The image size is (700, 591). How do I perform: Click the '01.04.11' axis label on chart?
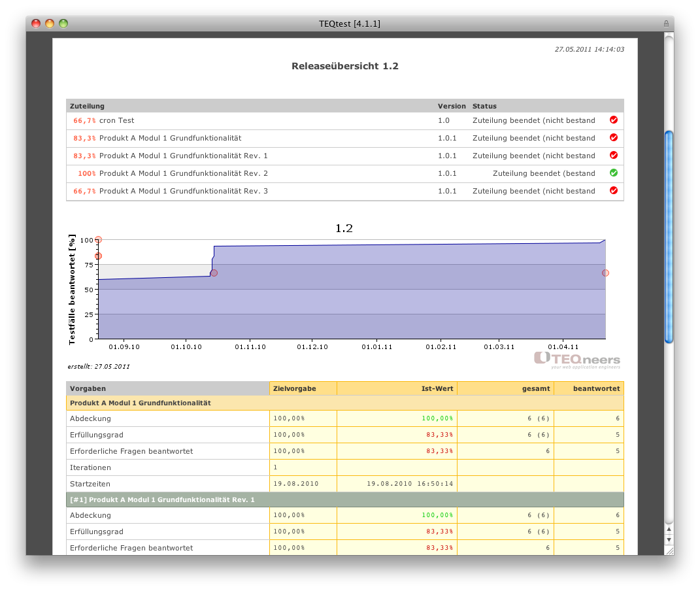click(563, 347)
